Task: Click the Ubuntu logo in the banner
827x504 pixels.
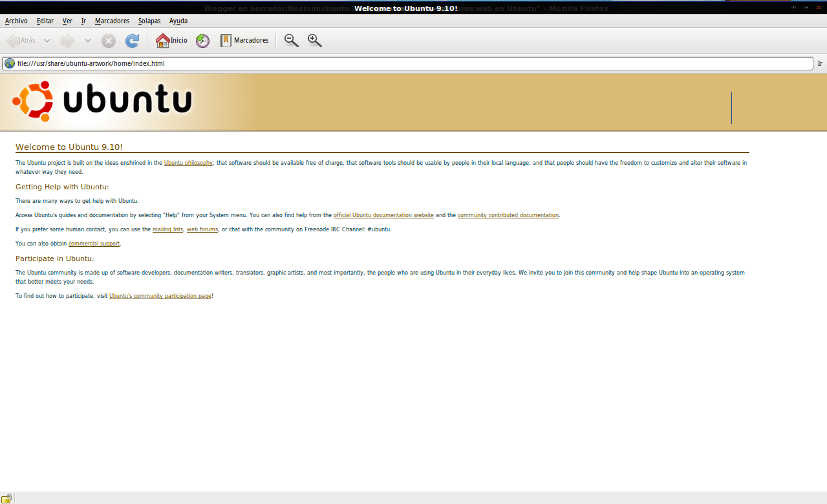Action: point(102,101)
